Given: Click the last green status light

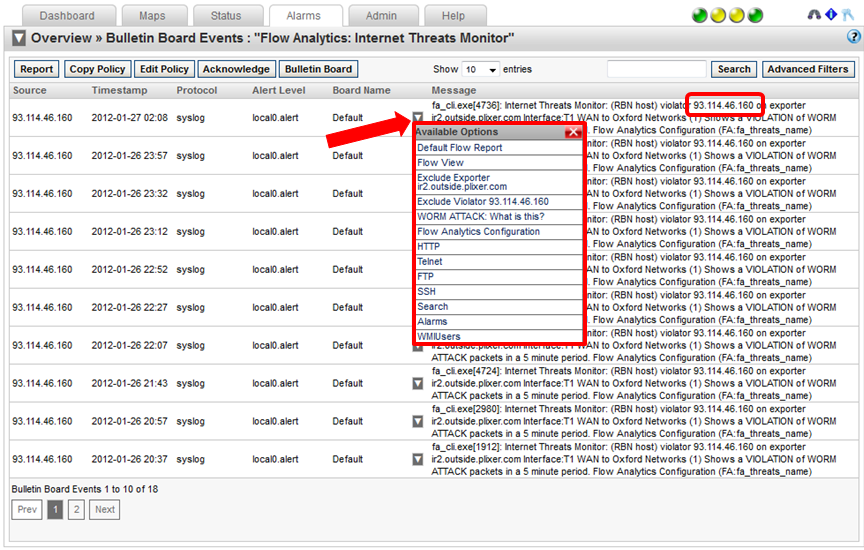Looking at the screenshot, I should [755, 16].
